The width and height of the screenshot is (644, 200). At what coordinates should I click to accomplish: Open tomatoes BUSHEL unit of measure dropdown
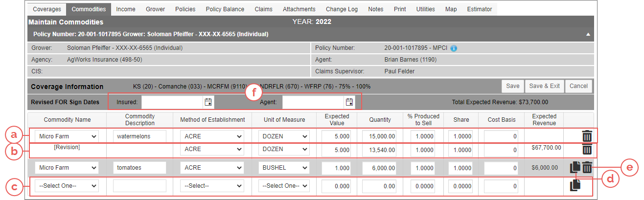(284, 168)
